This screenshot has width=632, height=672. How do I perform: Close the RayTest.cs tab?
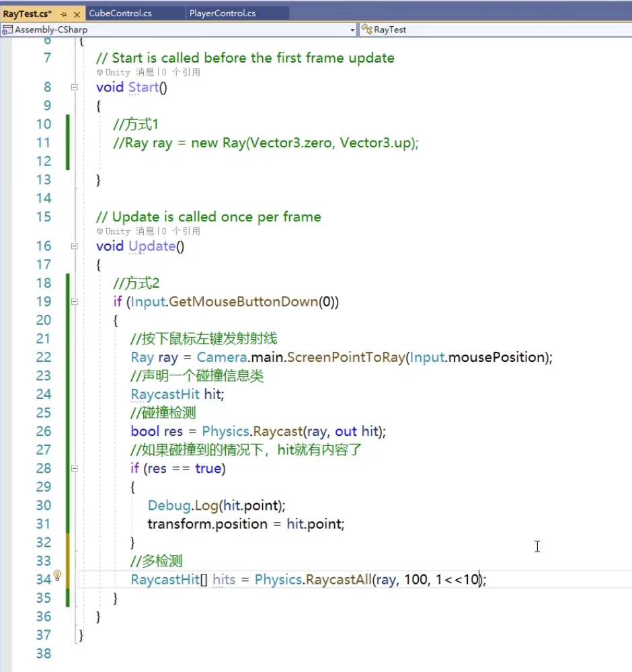77,13
